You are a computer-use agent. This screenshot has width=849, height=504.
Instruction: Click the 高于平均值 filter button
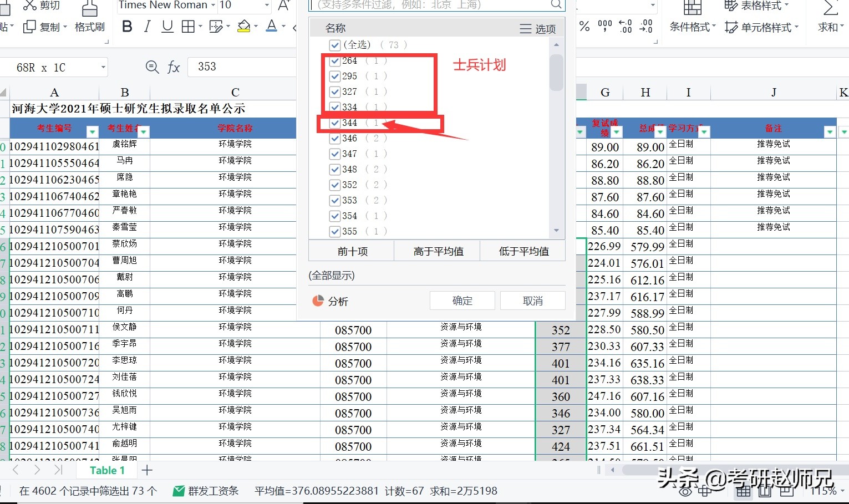click(x=437, y=251)
